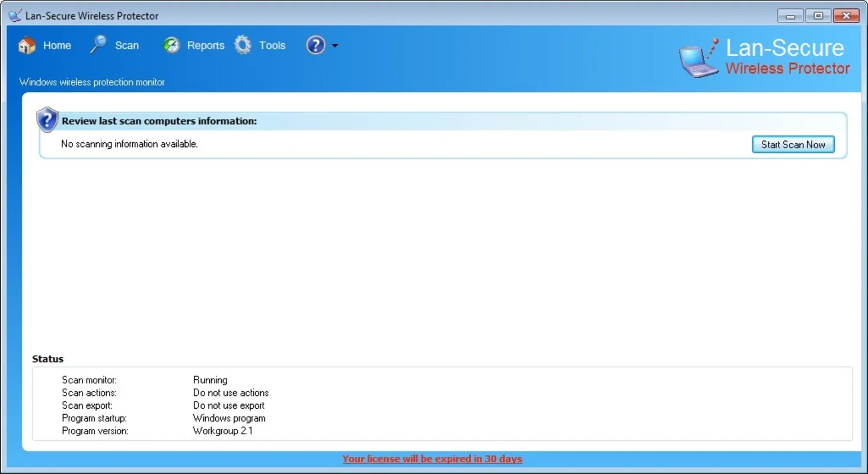868x474 pixels.
Task: Click the 'Running' status value
Action: pos(210,380)
